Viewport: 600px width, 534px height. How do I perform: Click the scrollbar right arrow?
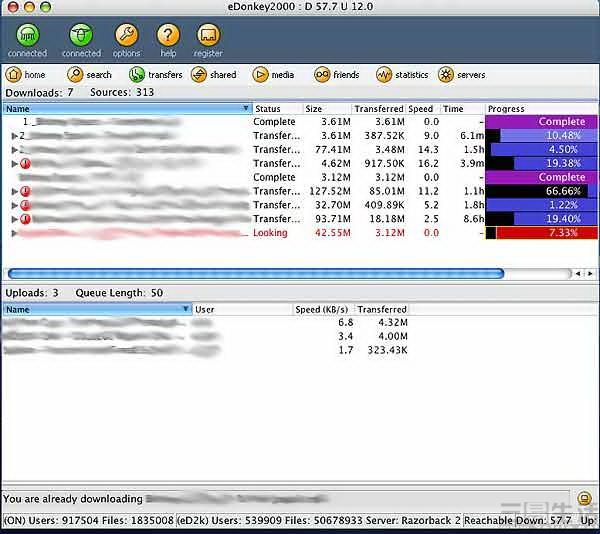590,274
